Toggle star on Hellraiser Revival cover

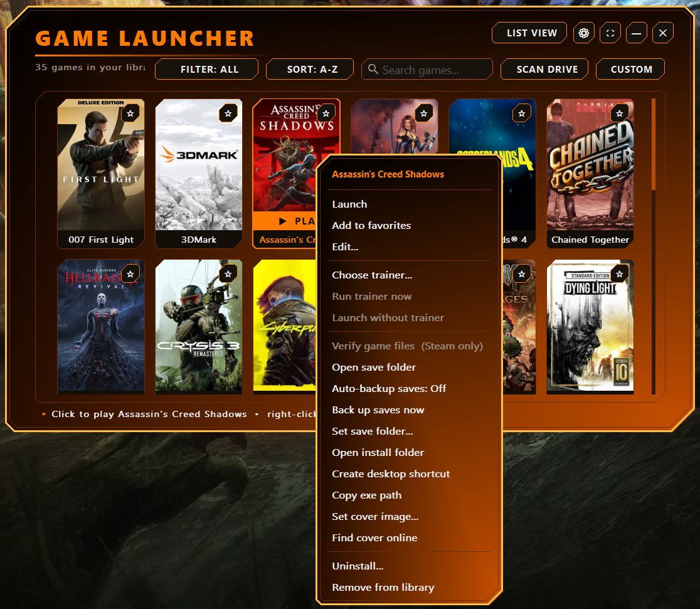tap(130, 273)
